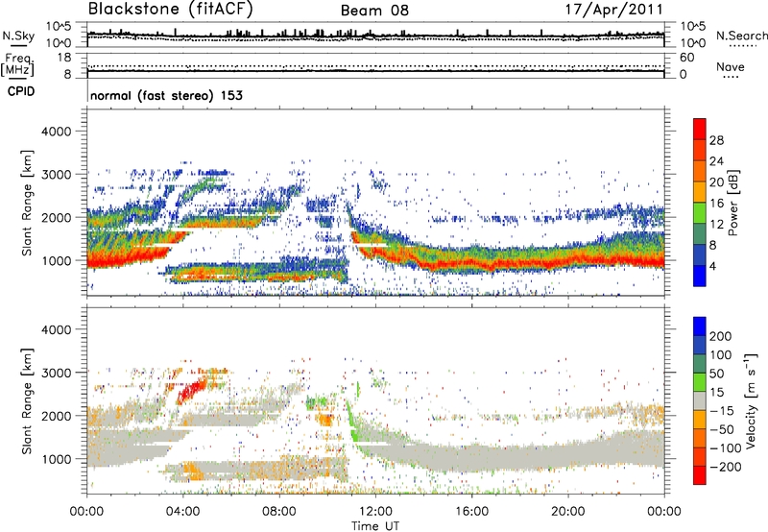Click the '16:00' time axis tick label
This screenshot has height=532, width=768.
coord(471,512)
